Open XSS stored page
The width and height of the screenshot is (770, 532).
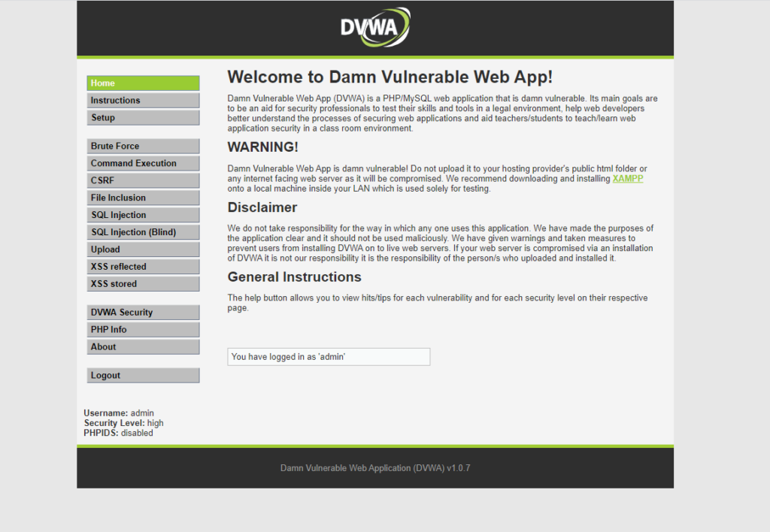143,283
